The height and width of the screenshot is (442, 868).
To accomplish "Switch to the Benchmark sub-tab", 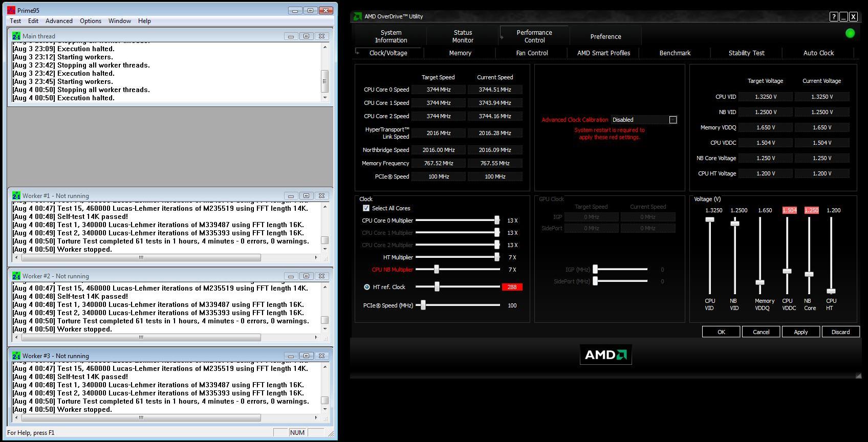I will coord(675,53).
